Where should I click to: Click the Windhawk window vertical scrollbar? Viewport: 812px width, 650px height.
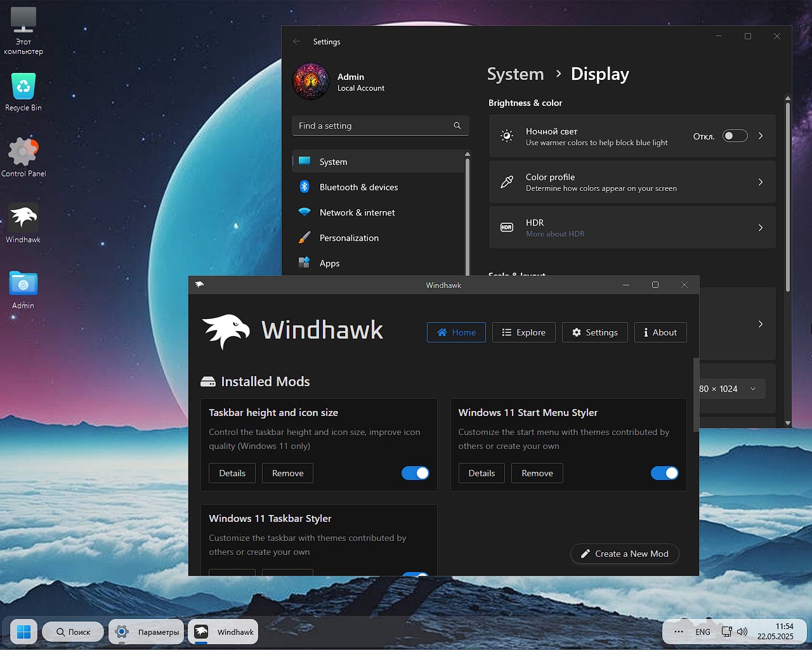[696, 394]
